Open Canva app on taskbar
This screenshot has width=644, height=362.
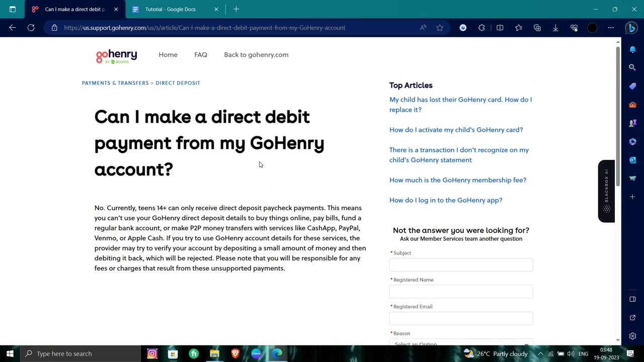click(x=256, y=353)
